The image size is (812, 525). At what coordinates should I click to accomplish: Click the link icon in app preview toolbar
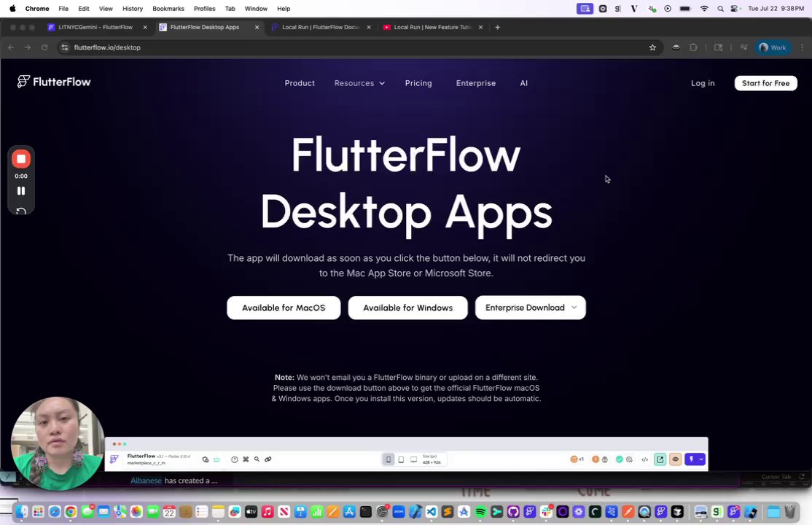click(x=268, y=459)
